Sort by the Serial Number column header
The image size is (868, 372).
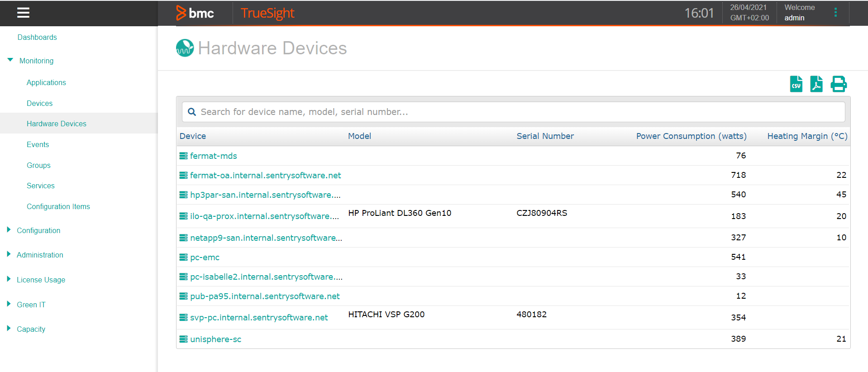[x=545, y=136]
